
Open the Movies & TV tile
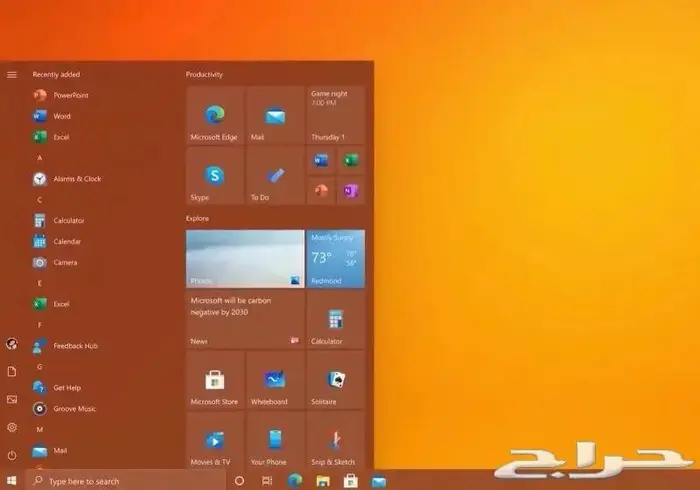point(215,440)
